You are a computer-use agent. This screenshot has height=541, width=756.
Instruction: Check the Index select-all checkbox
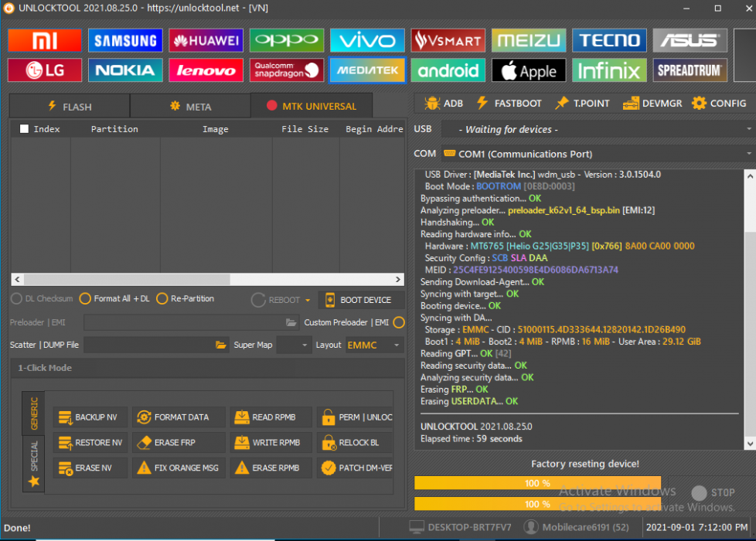pyautogui.click(x=24, y=129)
